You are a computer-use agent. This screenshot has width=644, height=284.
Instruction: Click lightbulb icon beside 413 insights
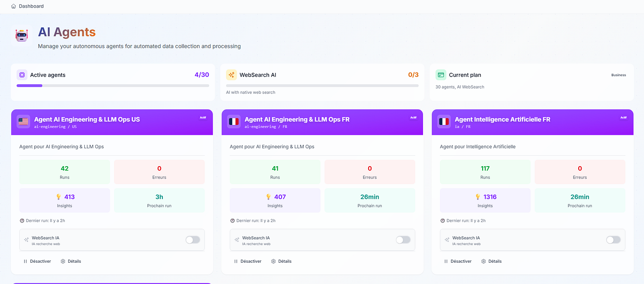pyautogui.click(x=58, y=197)
